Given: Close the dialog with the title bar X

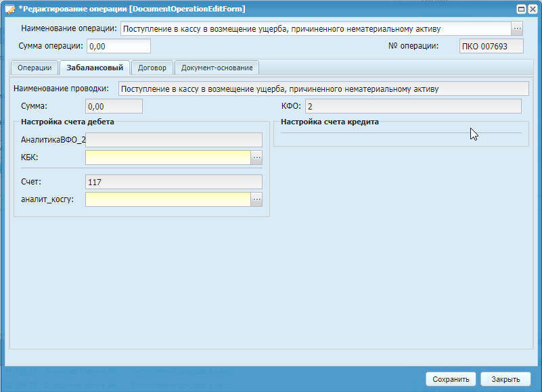Looking at the screenshot, I should (533, 9).
